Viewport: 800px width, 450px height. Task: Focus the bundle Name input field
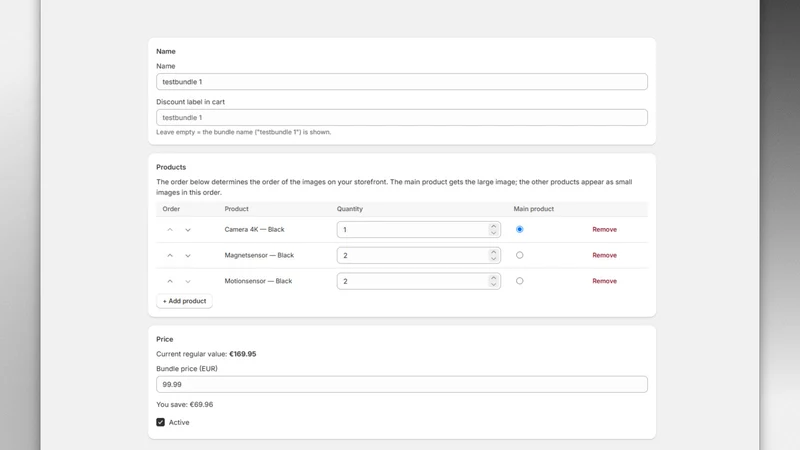402,82
